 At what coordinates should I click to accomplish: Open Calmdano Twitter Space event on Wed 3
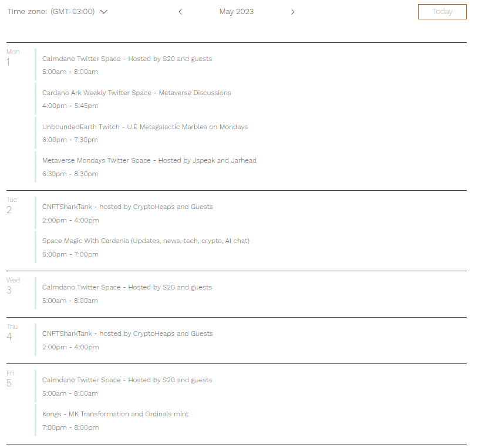(x=127, y=287)
